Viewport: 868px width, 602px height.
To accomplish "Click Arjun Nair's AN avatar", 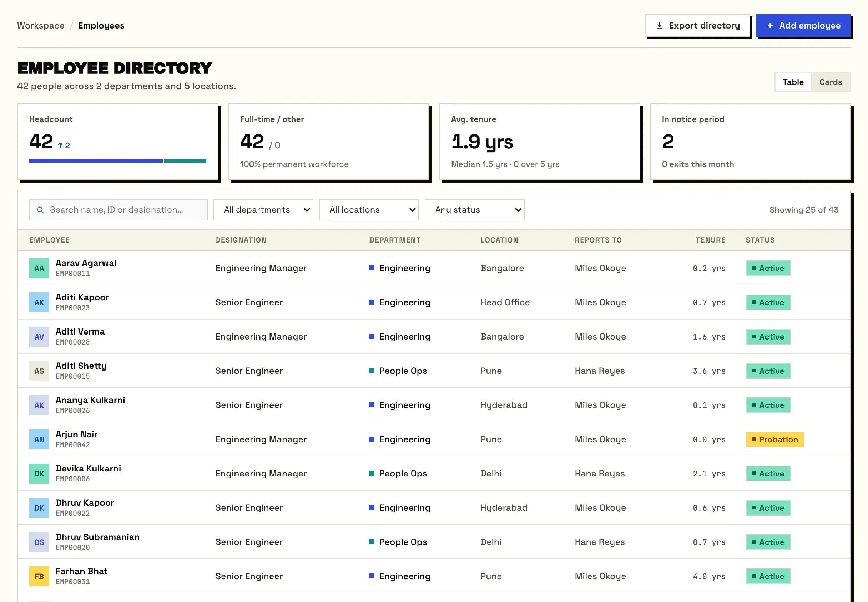I will pos(39,440).
